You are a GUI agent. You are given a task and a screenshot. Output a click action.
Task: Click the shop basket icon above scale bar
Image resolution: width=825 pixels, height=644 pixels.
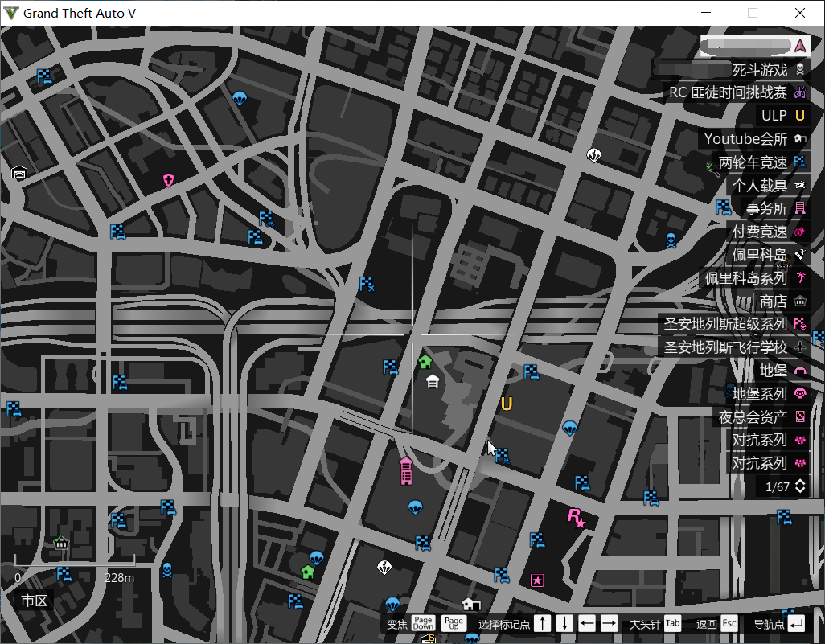coord(61,542)
